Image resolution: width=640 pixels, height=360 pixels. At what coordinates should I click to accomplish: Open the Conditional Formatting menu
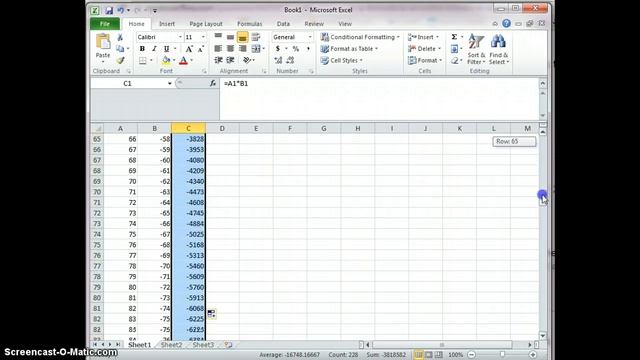tap(360, 37)
